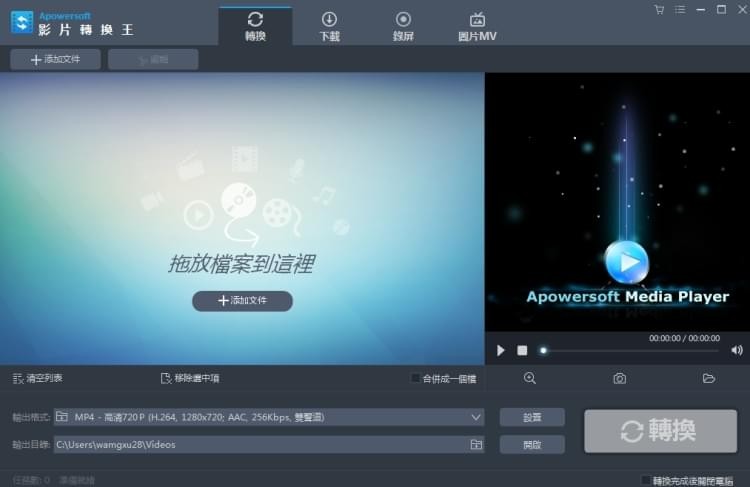
Task: Click the zoom magnifier icon under player
Action: [529, 378]
